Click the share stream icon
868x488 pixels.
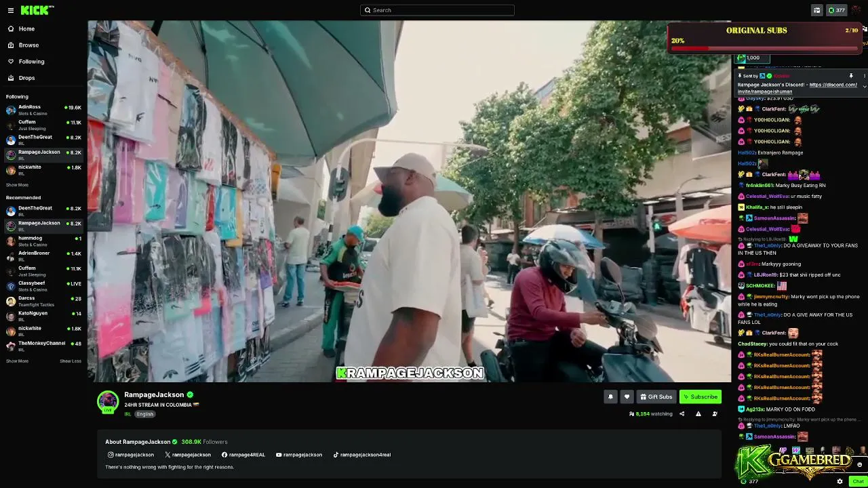click(x=682, y=414)
